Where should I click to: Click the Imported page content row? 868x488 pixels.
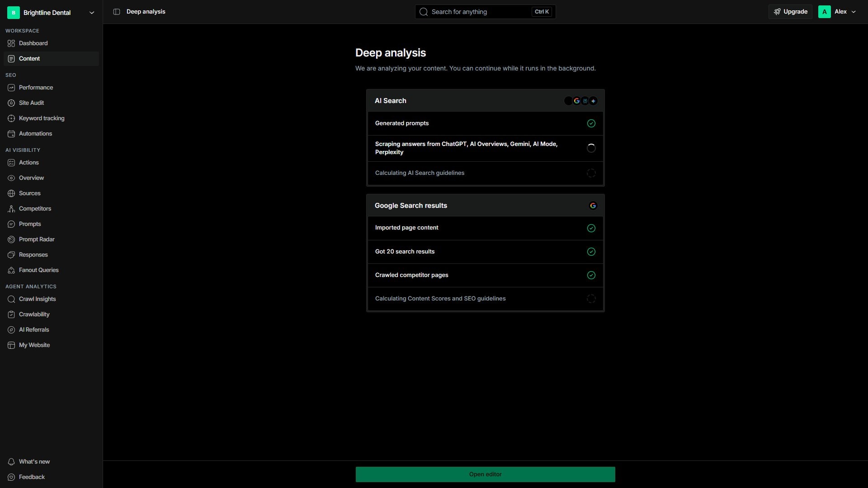click(x=485, y=228)
